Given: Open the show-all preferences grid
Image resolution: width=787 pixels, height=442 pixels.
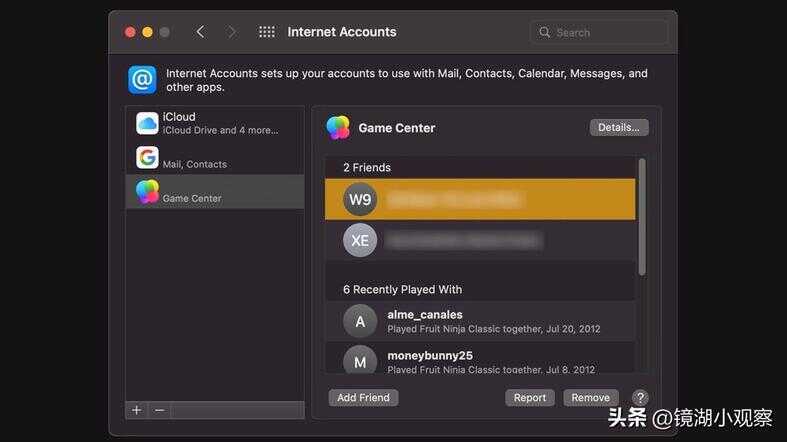Looking at the screenshot, I should click(267, 32).
